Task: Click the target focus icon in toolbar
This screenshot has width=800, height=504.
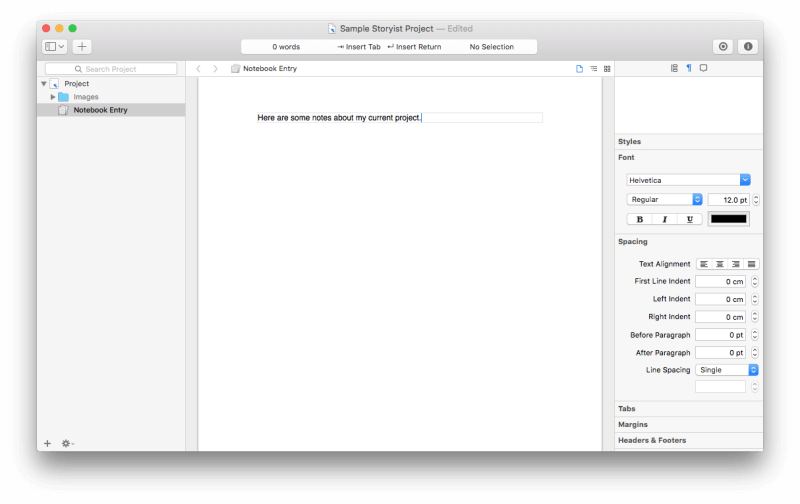Action: click(x=723, y=46)
